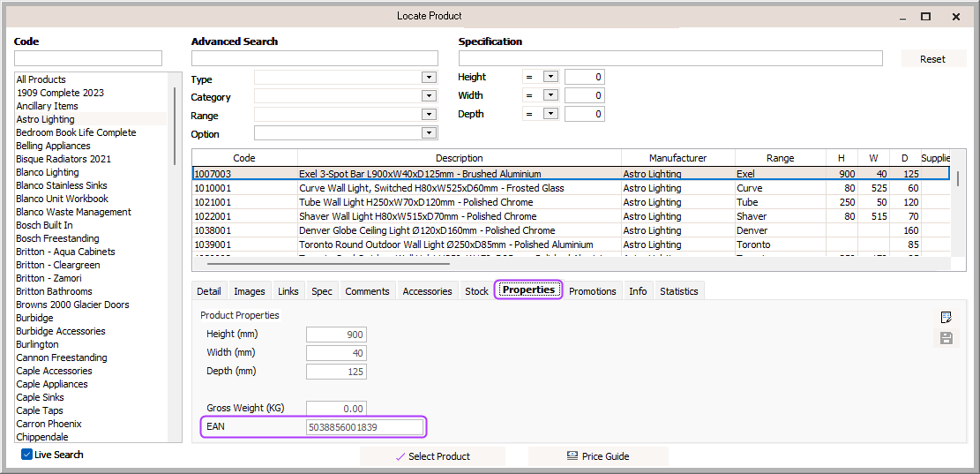Click the Advanced Search input field

click(314, 58)
